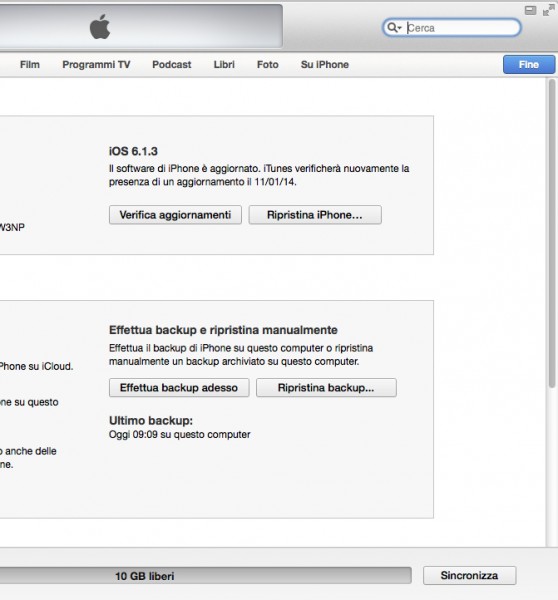
Task: Go to the Libri tab
Action: coord(224,65)
